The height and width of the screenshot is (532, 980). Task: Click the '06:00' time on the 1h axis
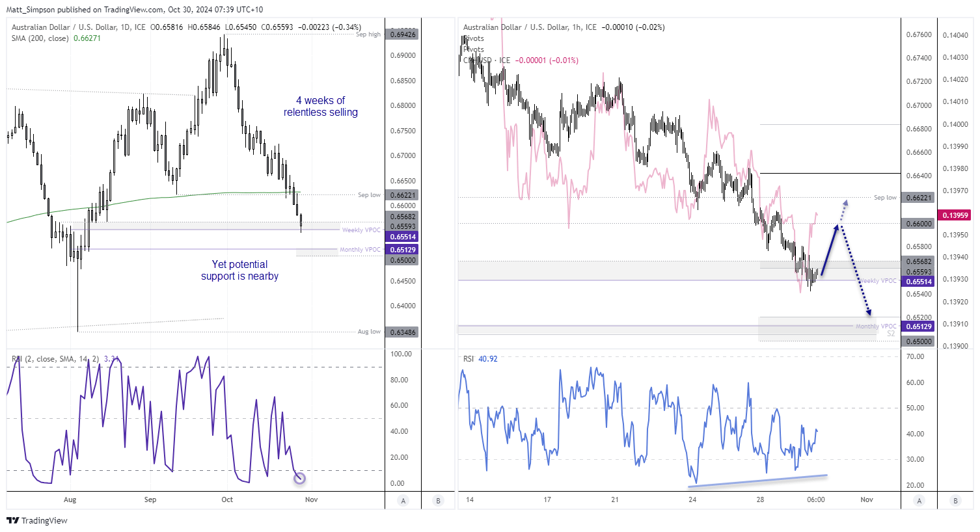pyautogui.click(x=816, y=500)
